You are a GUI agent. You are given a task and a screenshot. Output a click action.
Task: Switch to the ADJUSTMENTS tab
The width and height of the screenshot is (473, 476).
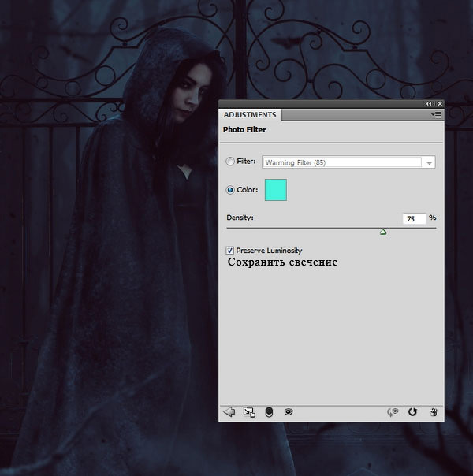click(250, 115)
